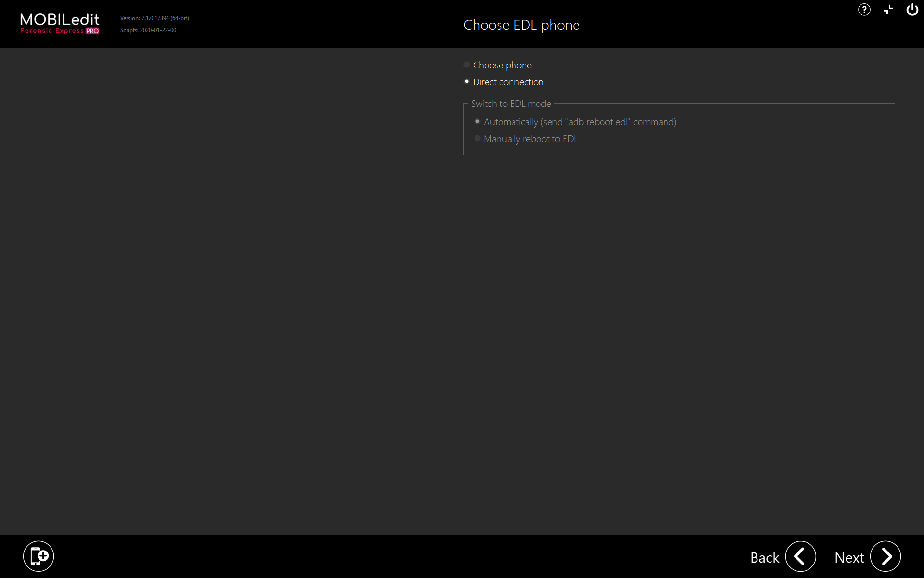The image size is (924, 578).
Task: Click the MOBILedit Forensic Express logo
Action: (x=60, y=20)
